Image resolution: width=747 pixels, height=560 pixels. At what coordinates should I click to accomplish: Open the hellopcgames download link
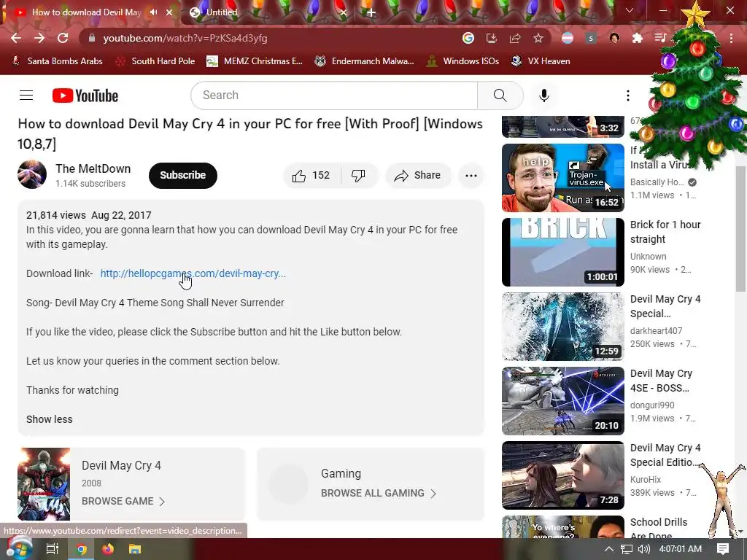pyautogui.click(x=193, y=273)
